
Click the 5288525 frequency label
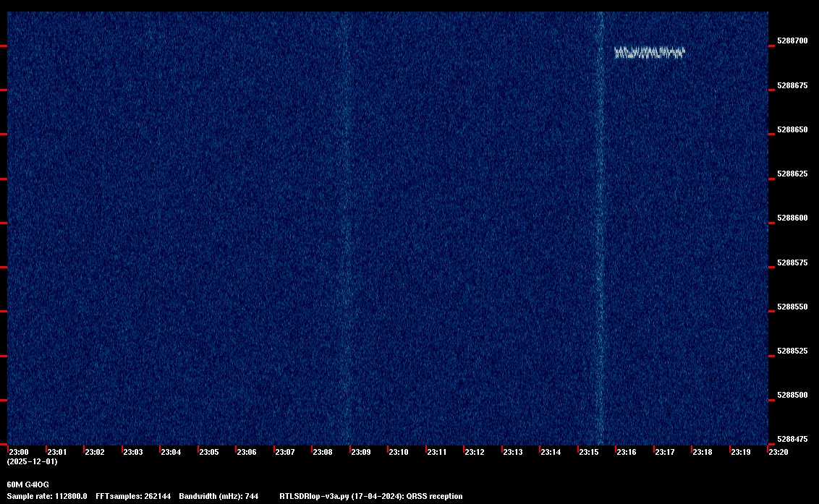[x=792, y=351]
